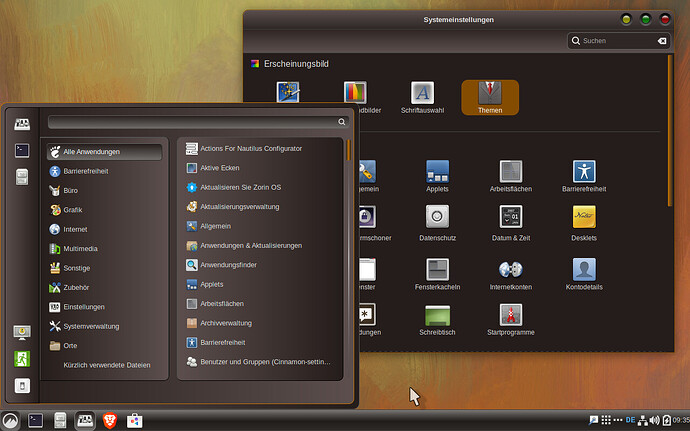Open Datum & Zeit settings
Screen dimensions: 690x431
coord(510,222)
